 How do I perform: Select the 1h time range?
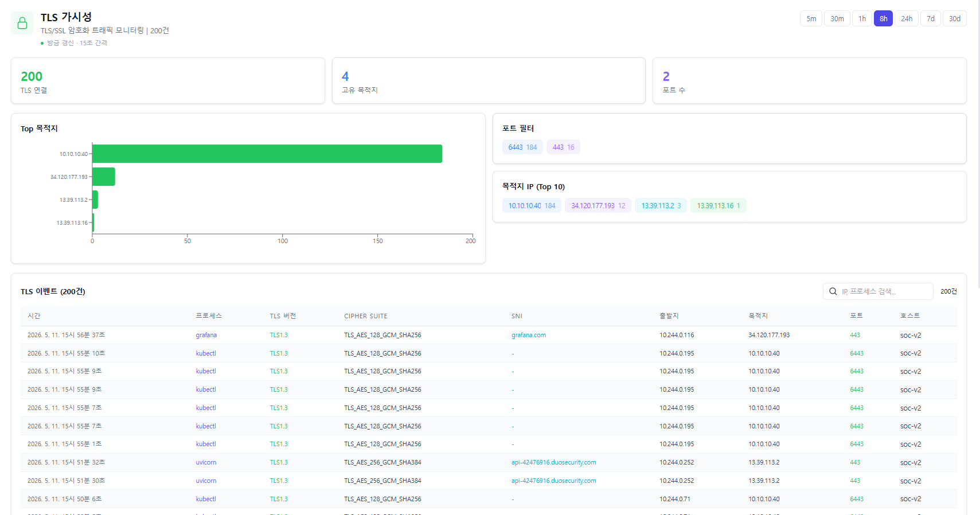point(862,18)
